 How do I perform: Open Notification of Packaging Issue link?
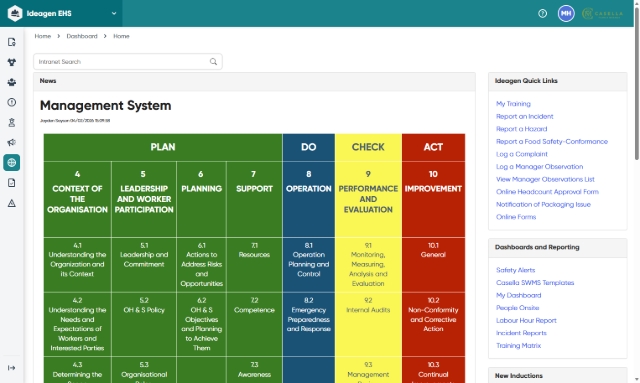pyautogui.click(x=543, y=204)
